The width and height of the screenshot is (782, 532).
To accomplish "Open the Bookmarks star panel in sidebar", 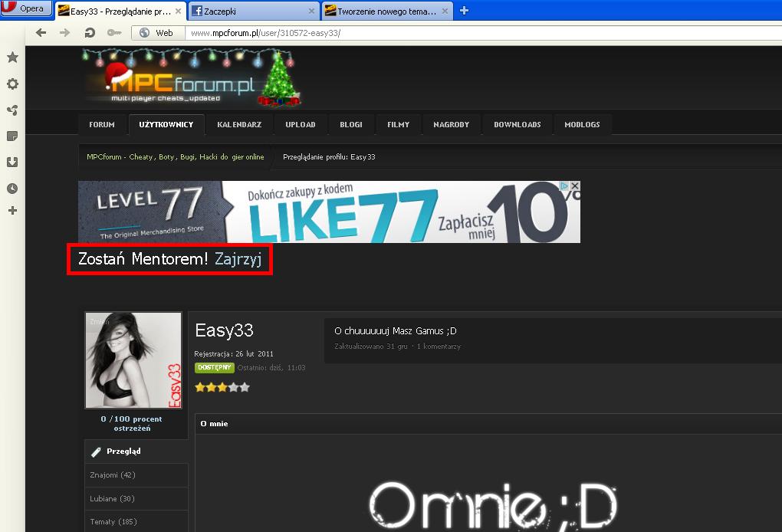I will tap(12, 57).
